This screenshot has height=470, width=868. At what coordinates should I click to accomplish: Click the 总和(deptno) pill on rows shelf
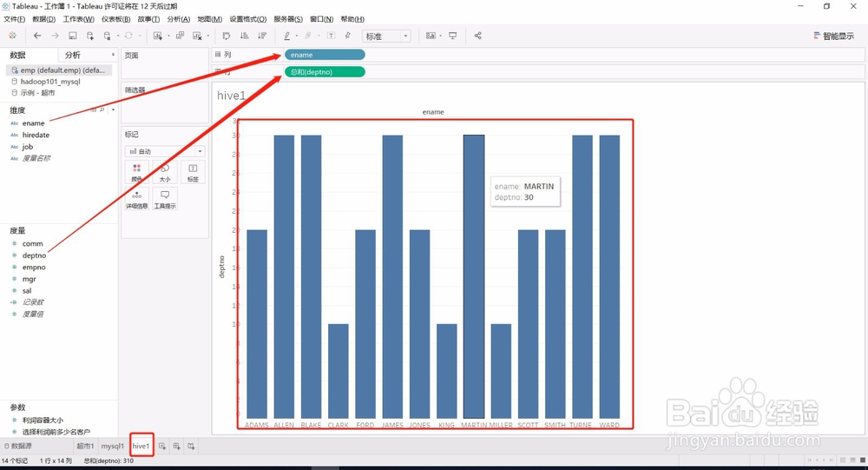point(325,72)
